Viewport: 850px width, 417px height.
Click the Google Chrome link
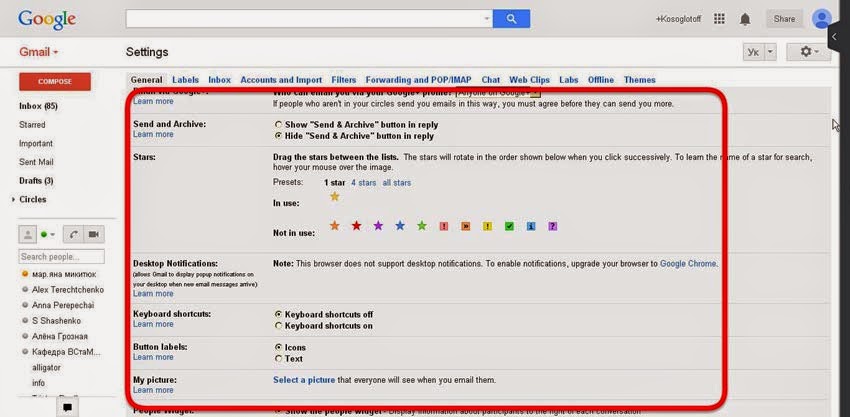[688, 264]
